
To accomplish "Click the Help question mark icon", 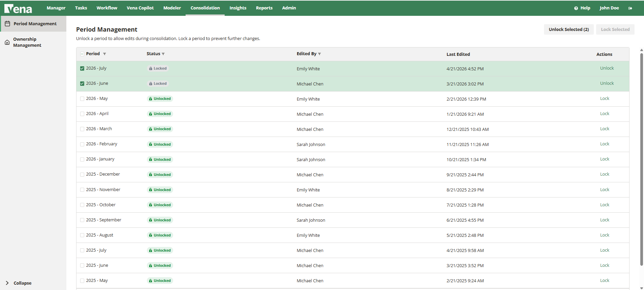I will point(576,8).
